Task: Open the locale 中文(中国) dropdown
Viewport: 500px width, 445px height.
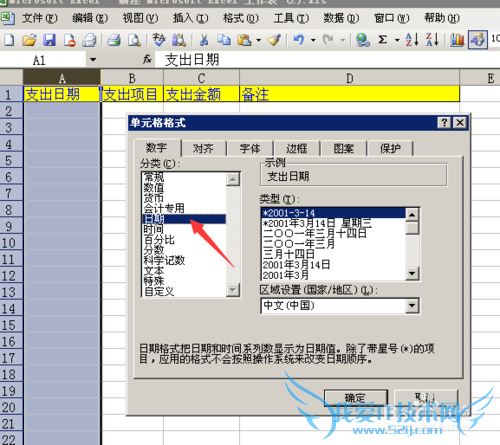Action: (x=412, y=305)
